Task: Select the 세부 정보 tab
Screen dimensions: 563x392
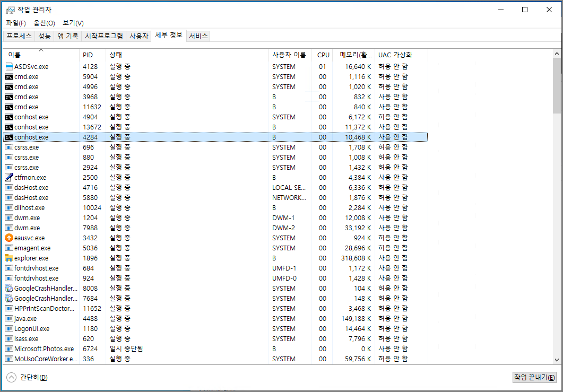Action: coord(169,35)
